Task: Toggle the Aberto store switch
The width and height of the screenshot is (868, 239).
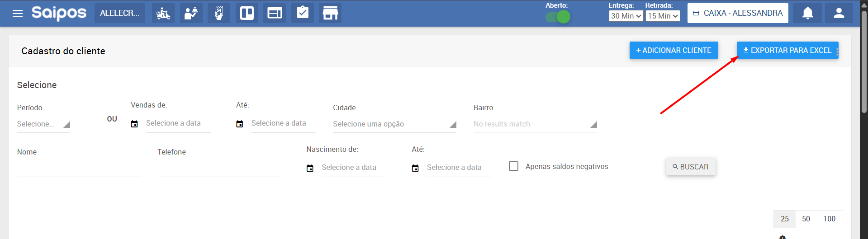Action: [x=558, y=17]
